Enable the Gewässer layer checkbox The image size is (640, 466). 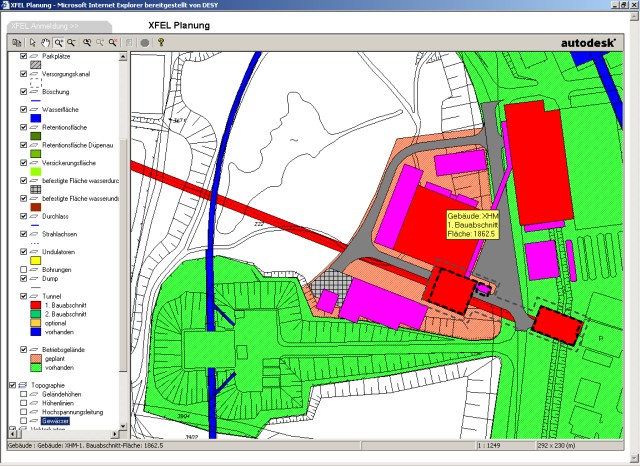[x=24, y=421]
